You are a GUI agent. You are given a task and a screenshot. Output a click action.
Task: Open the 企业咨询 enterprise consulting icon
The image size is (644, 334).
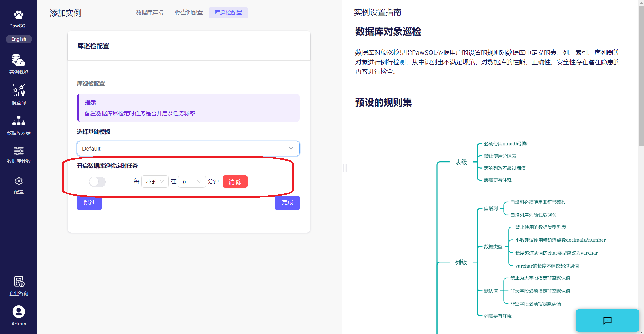[19, 282]
